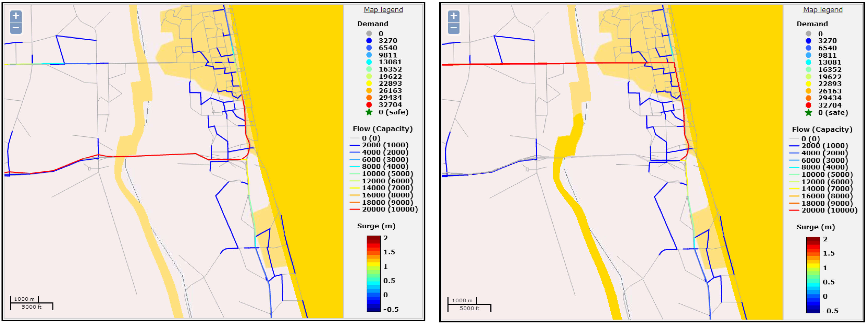This screenshot has width=868, height=325.
Task: Click the right map scale bar
Action: pyautogui.click(x=469, y=304)
